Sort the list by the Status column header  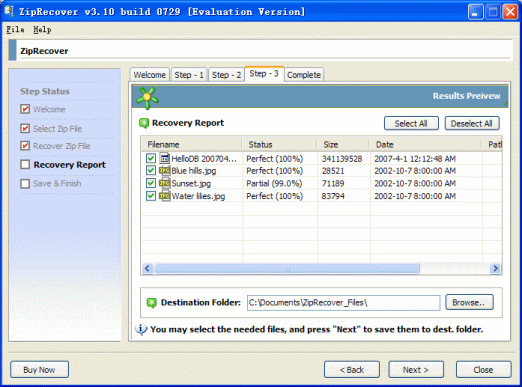(279, 144)
